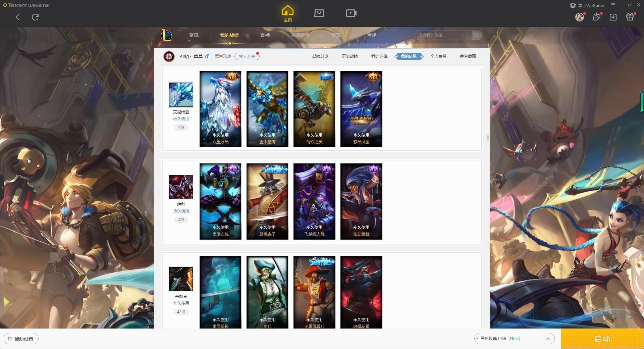This screenshot has height=349, width=644.
Task: Open the 飞越疯人院 skin card
Action: coord(314,201)
